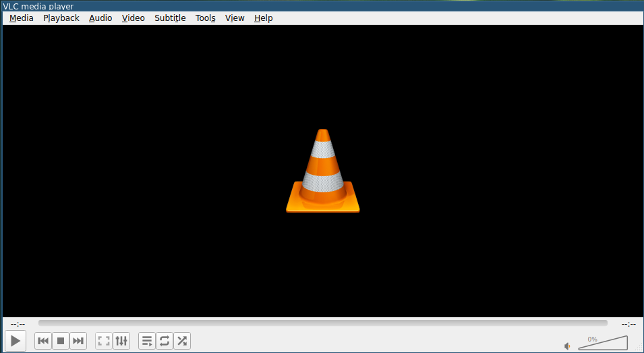Go to previous media track

pyautogui.click(x=43, y=341)
